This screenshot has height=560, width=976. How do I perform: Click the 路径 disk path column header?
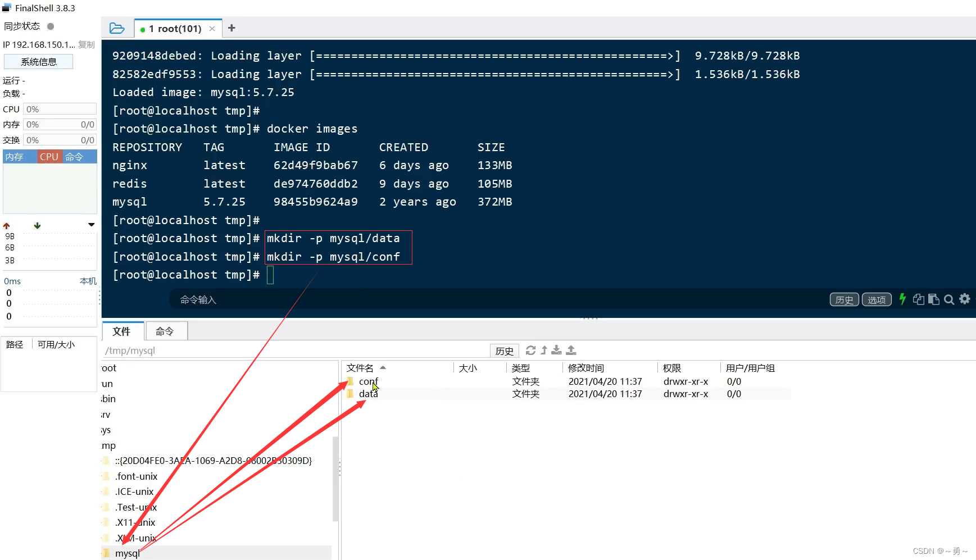click(x=15, y=344)
